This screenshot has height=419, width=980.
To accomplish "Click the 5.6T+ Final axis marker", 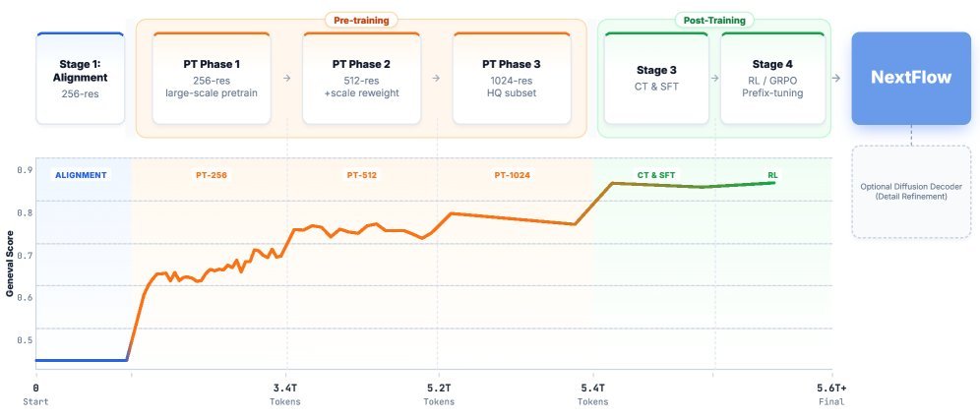I will [832, 394].
